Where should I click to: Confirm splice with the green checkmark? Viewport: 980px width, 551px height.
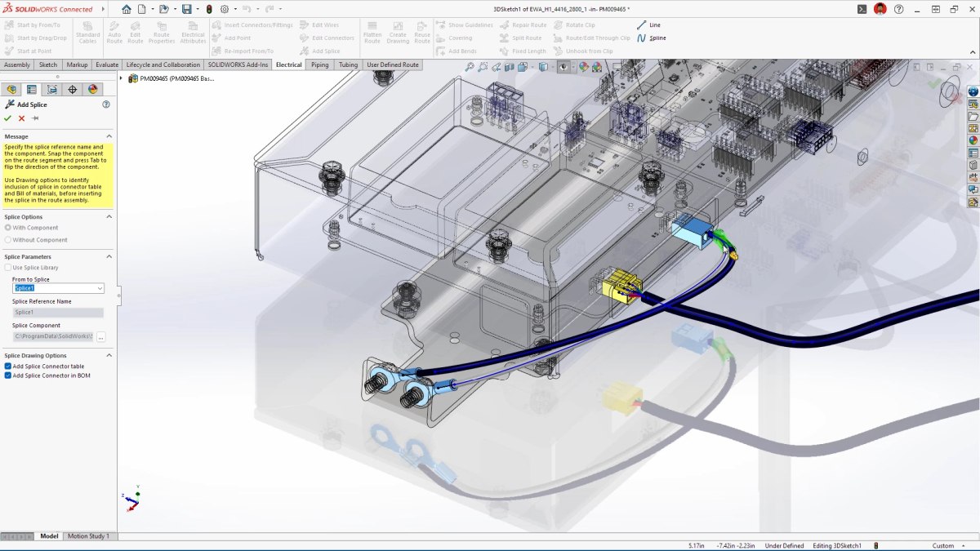(x=7, y=117)
